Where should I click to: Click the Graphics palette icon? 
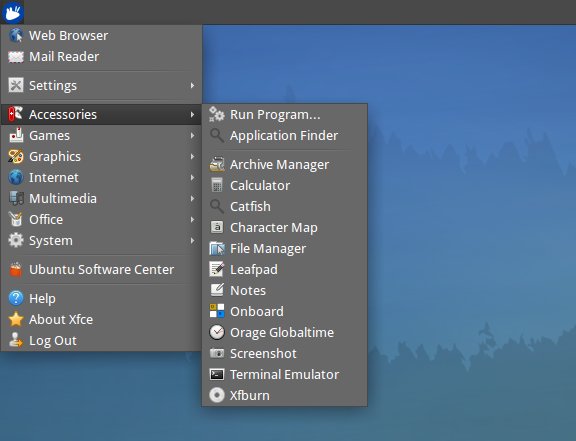pyautogui.click(x=16, y=157)
